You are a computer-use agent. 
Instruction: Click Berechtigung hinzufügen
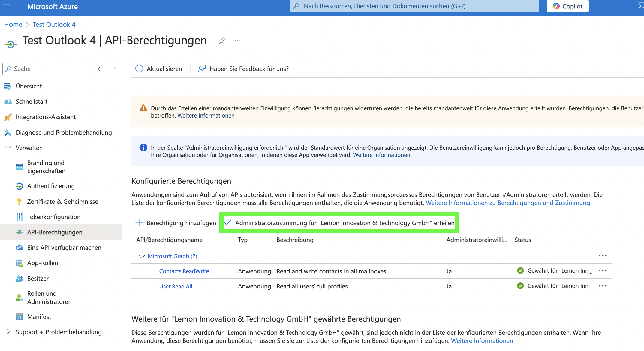pos(176,223)
